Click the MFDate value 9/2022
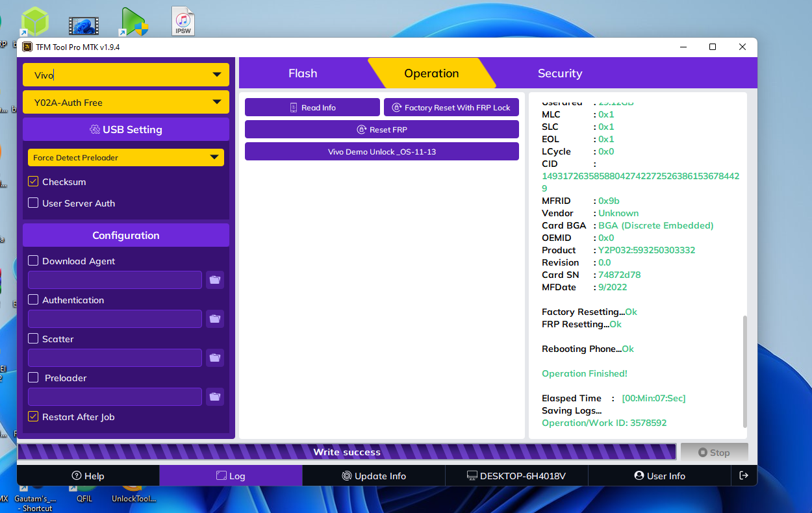812x513 pixels. click(613, 287)
